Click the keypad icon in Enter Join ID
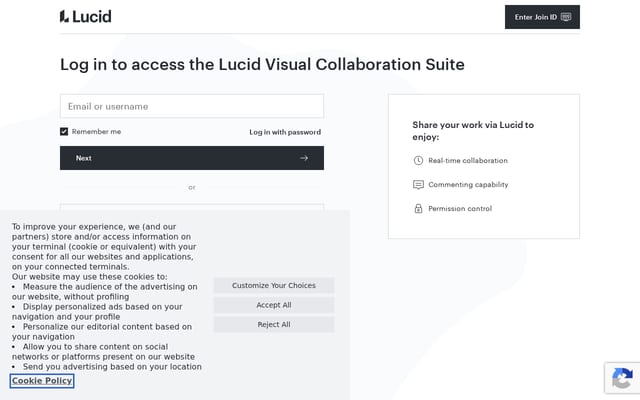Image resolution: width=640 pixels, height=400 pixels. [x=566, y=17]
